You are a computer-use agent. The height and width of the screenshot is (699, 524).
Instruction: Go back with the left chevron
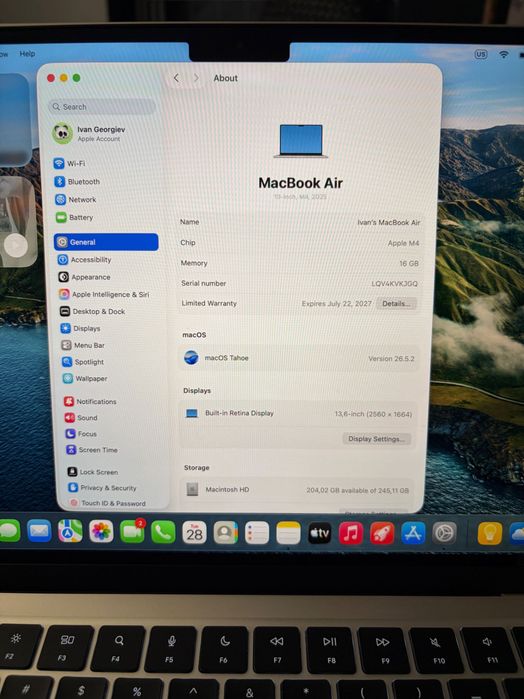point(176,78)
